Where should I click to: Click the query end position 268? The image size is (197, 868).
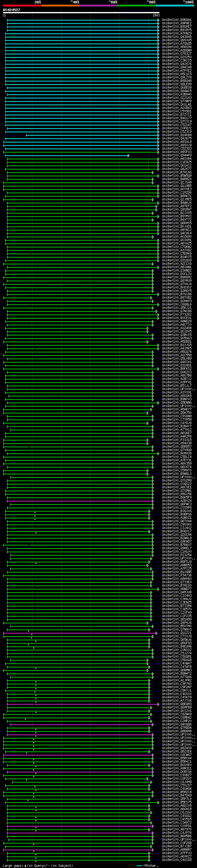point(155,15)
